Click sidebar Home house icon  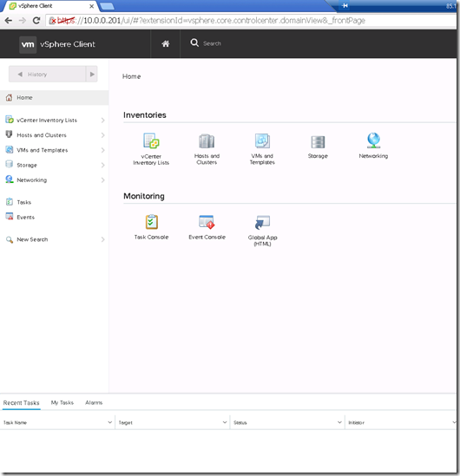click(10, 97)
